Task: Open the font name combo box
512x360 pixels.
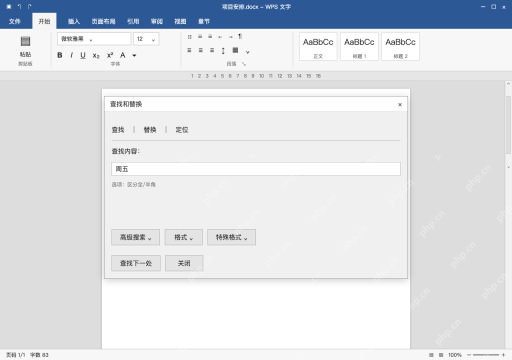Action: click(94, 39)
